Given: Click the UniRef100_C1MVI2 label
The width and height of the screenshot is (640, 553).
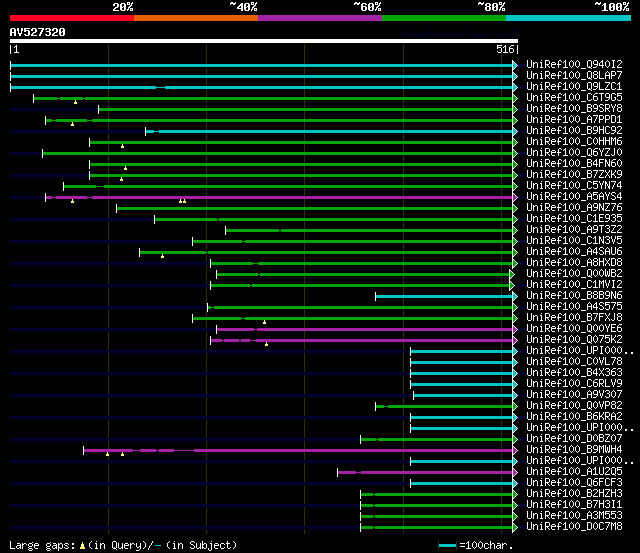Looking at the screenshot, I should (x=574, y=285).
